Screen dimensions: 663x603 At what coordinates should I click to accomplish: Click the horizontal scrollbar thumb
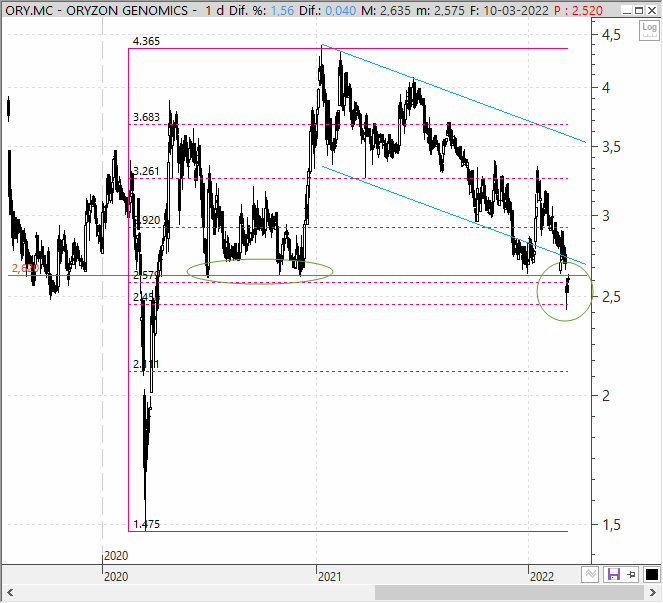(510, 592)
